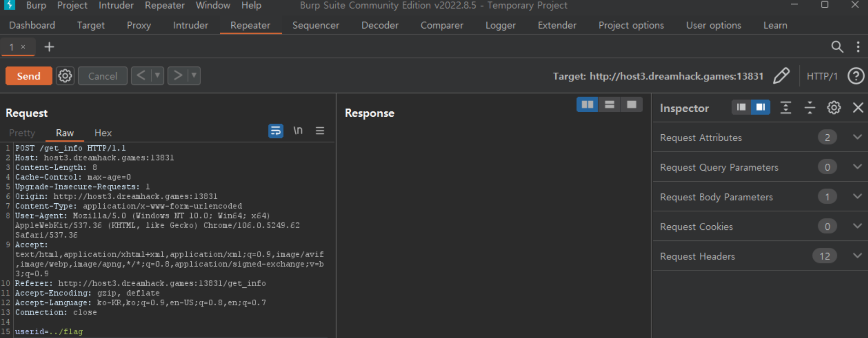
Task: Open the Help menu
Action: pyautogui.click(x=251, y=6)
